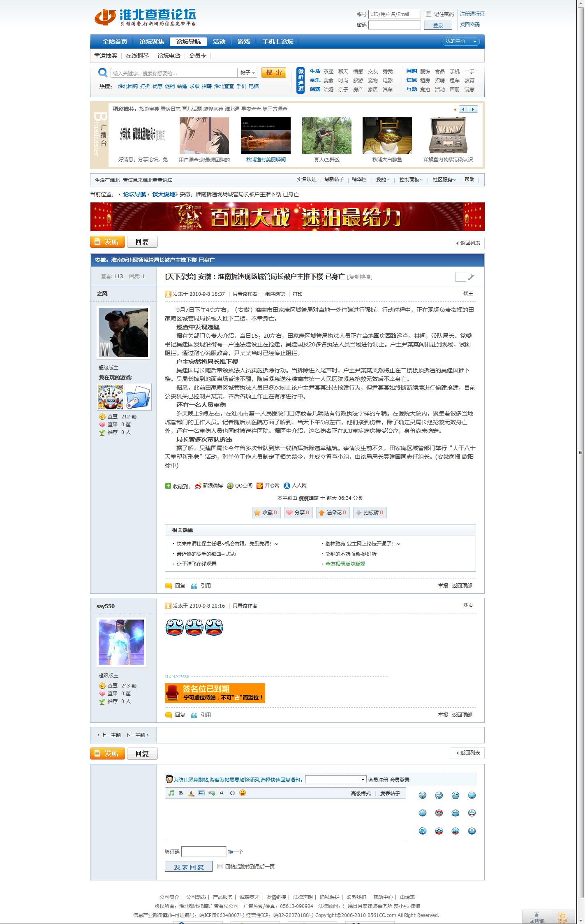Insert code using the angle brackets icon
The image size is (585, 924).
point(232,793)
